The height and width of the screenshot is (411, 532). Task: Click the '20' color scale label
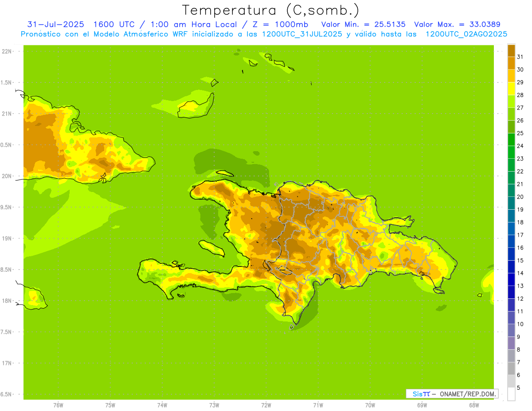tap(520, 197)
